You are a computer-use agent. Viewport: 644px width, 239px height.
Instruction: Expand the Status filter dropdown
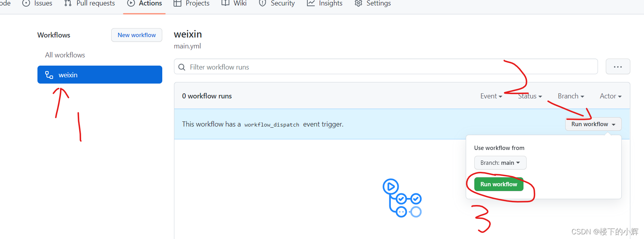(x=530, y=96)
